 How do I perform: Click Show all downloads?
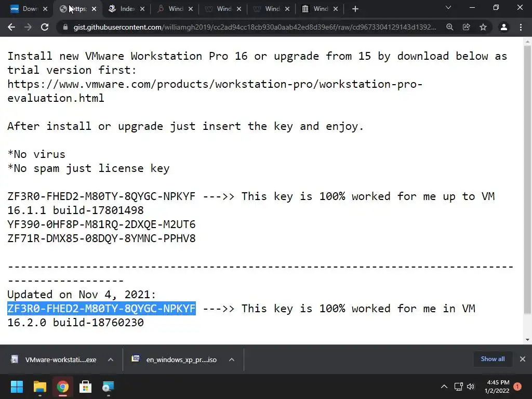pos(493,359)
